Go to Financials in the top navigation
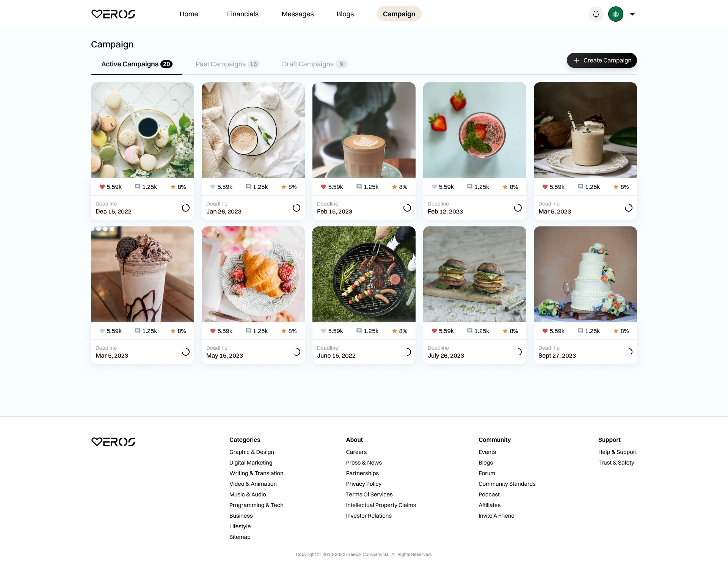 coord(243,14)
